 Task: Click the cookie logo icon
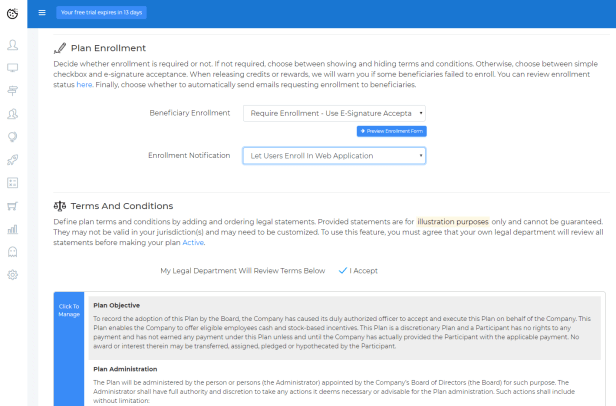[12, 13]
